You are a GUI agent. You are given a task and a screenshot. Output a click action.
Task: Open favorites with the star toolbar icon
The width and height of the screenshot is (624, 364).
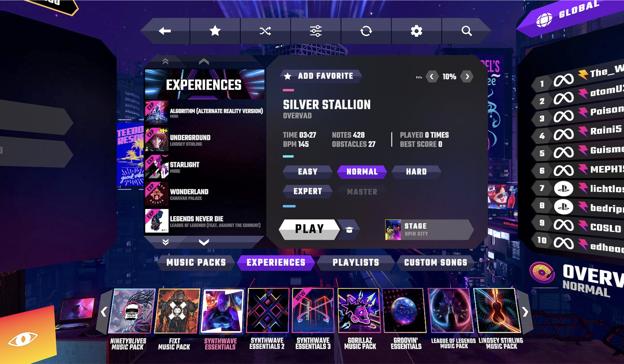(215, 31)
